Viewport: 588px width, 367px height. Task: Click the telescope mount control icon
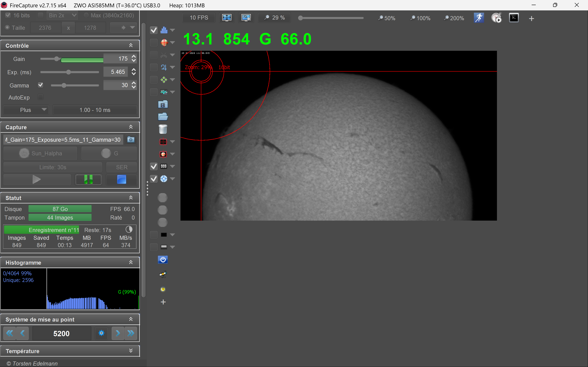click(163, 274)
